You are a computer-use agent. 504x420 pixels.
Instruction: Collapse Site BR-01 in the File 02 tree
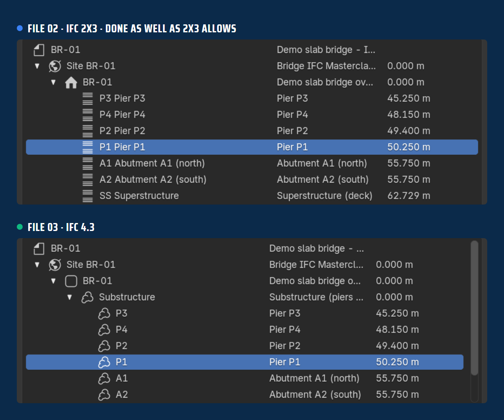tap(37, 66)
